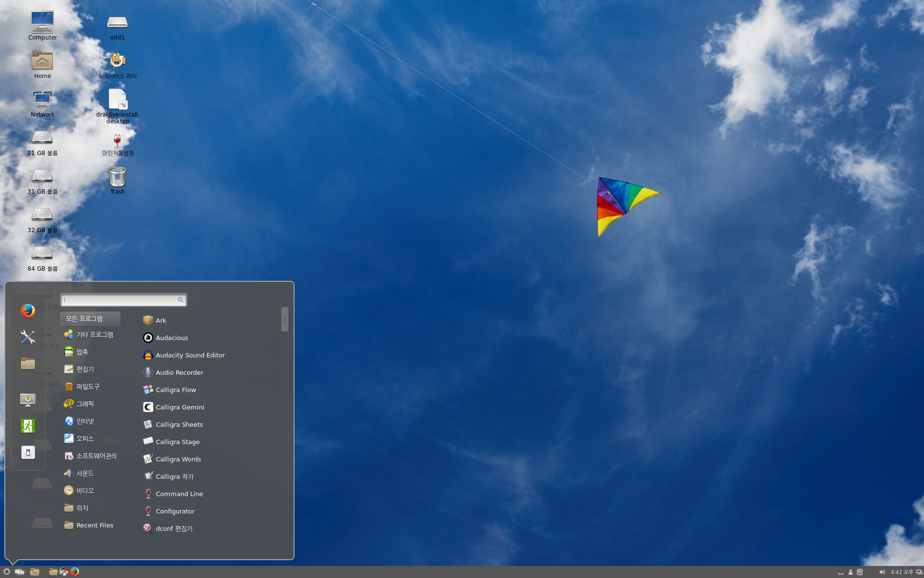This screenshot has width=924, height=578.
Task: Open software installer launcher on the panel
Action: (64, 572)
